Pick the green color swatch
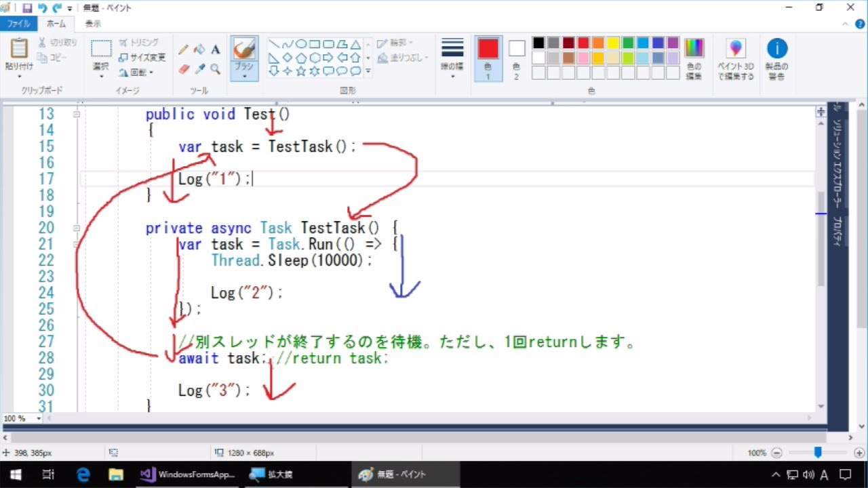Screen dimensions: 868x488 [628, 43]
